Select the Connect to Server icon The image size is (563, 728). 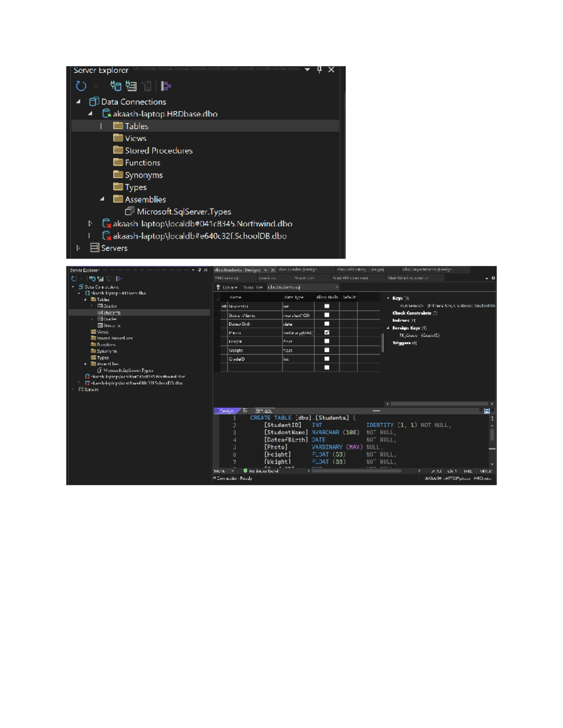[x=131, y=86]
